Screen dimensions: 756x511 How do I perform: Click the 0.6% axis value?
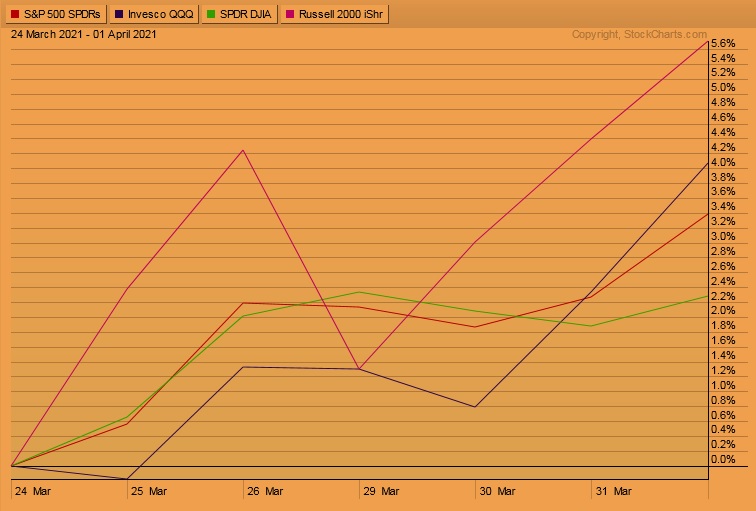pyautogui.click(x=723, y=415)
